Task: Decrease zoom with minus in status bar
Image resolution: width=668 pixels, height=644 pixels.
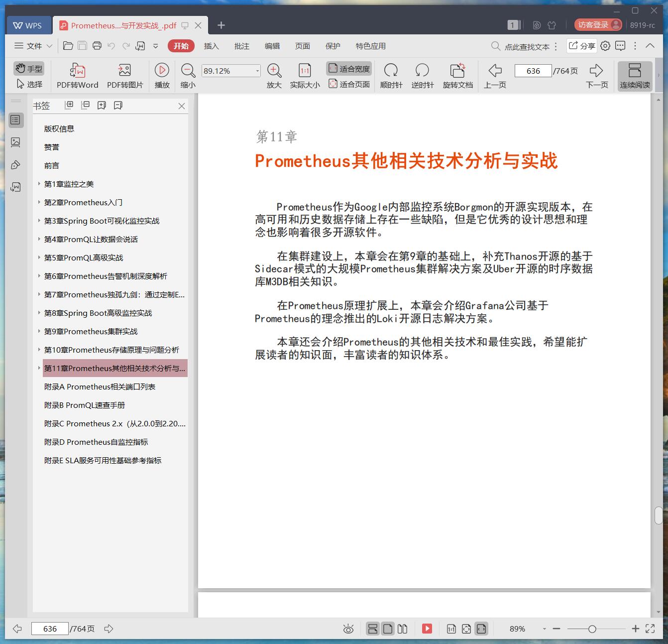Action: tap(557, 629)
